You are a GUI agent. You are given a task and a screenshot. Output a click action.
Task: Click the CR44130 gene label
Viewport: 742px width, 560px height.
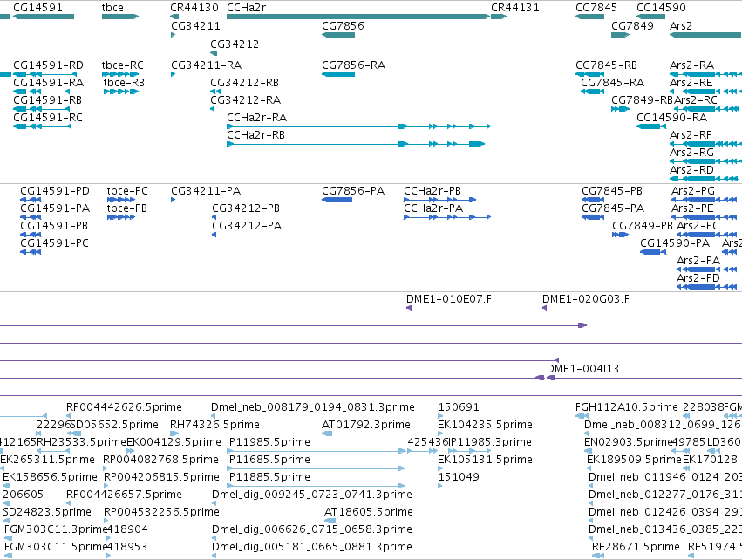click(x=194, y=8)
